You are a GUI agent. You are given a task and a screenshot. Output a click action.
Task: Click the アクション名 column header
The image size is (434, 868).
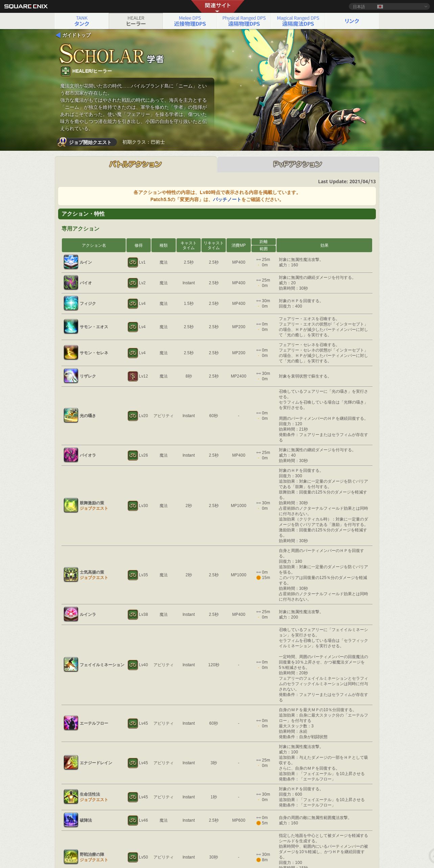tap(94, 245)
